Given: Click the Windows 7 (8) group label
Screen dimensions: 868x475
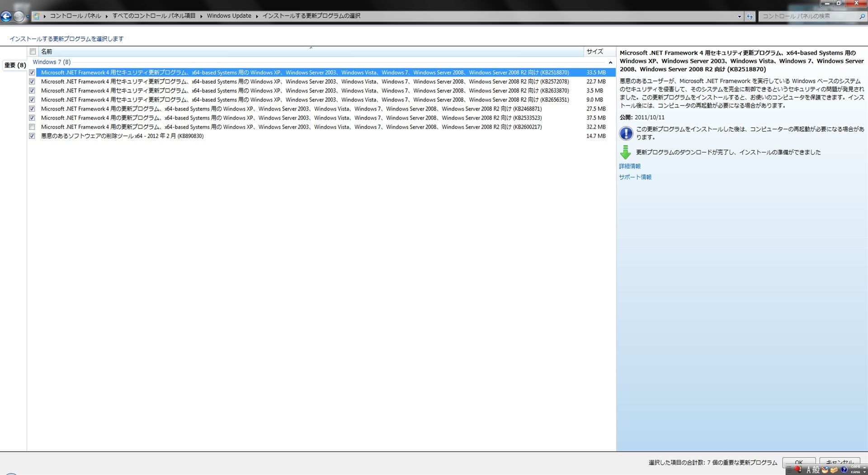Looking at the screenshot, I should click(52, 62).
